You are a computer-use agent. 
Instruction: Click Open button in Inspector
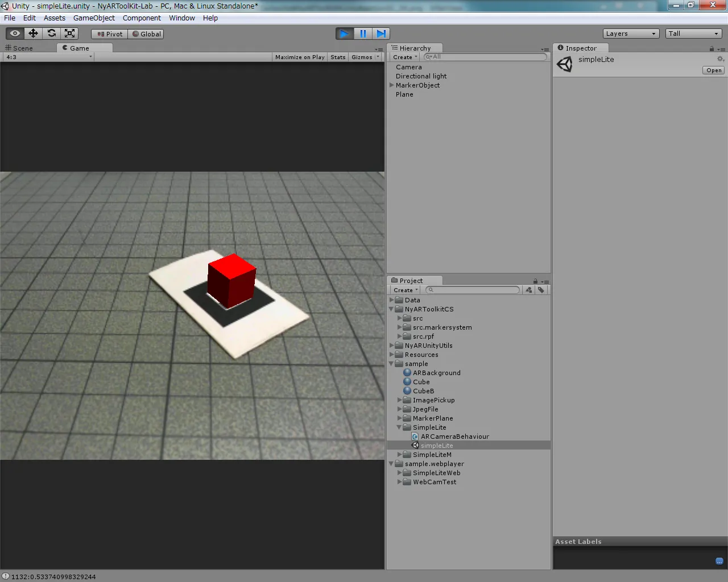coord(714,70)
